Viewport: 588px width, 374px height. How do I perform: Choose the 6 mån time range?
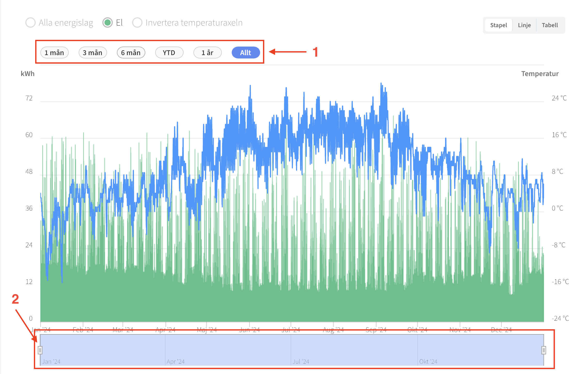(x=131, y=53)
